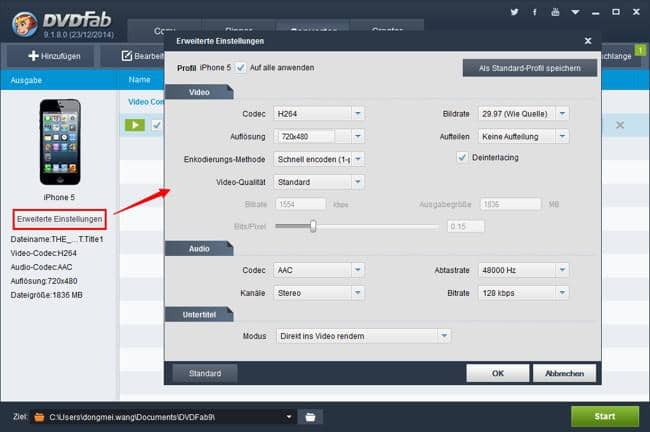
Task: Open DVDFab YouTube channel icon
Action: coord(555,12)
